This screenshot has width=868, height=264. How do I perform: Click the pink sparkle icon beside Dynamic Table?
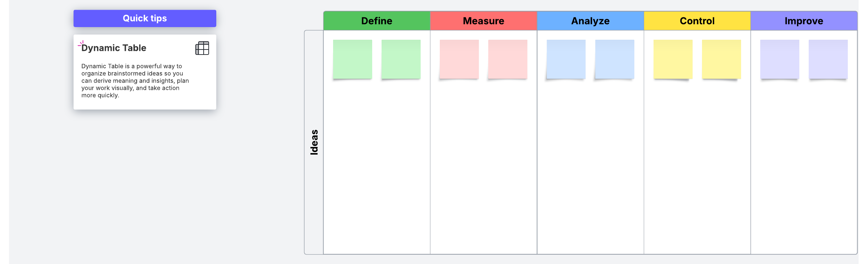click(x=81, y=44)
